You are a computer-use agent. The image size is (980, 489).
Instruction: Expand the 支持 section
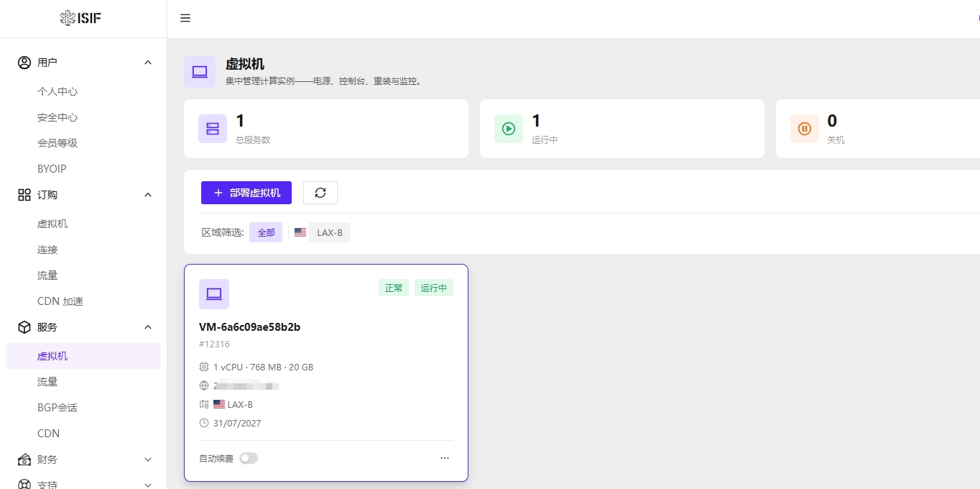(x=148, y=485)
